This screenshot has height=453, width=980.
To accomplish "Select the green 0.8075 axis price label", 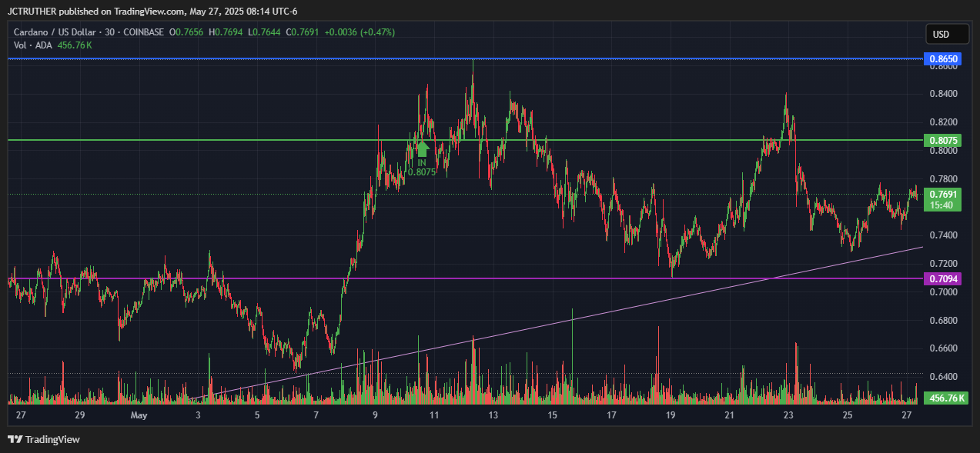I will [943, 140].
